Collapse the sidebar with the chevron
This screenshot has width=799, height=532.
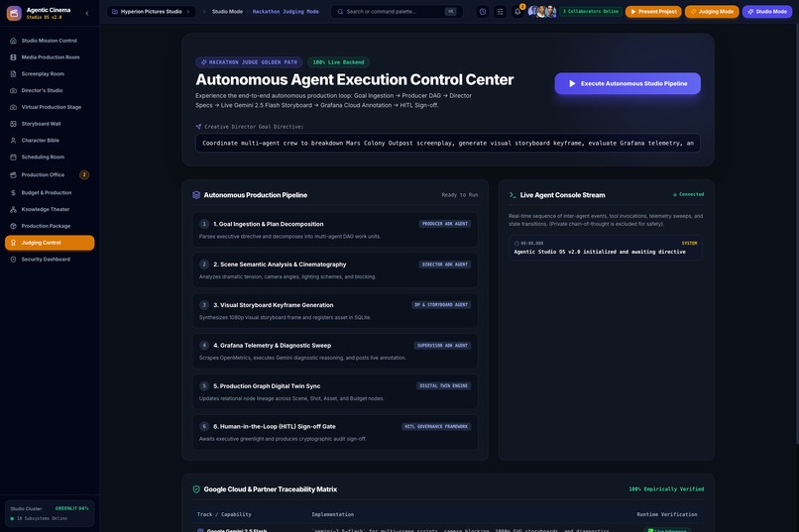[87, 13]
